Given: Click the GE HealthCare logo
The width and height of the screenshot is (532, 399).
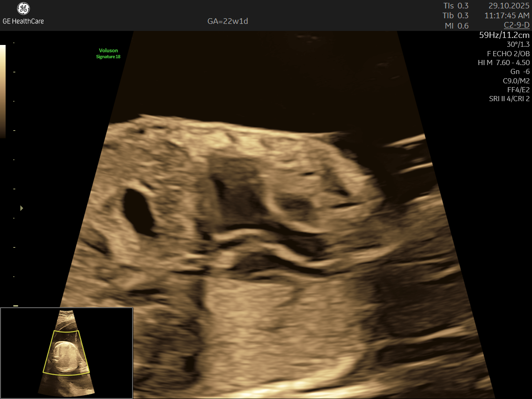Looking at the screenshot, I should point(23,13).
